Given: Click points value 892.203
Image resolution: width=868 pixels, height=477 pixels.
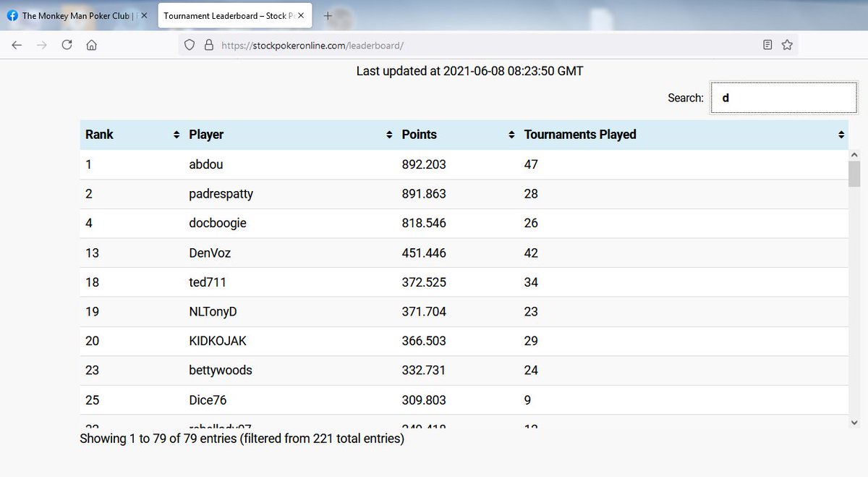Looking at the screenshot, I should (x=424, y=164).
